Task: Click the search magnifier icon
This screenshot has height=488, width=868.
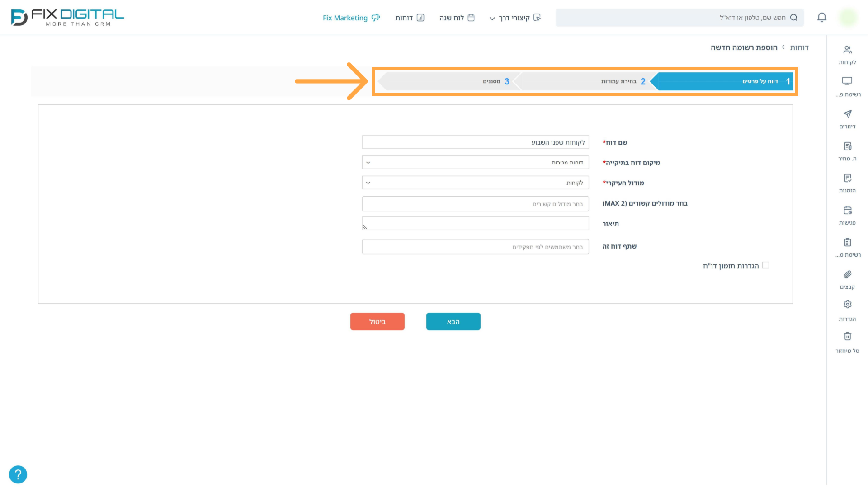Action: [x=794, y=18]
